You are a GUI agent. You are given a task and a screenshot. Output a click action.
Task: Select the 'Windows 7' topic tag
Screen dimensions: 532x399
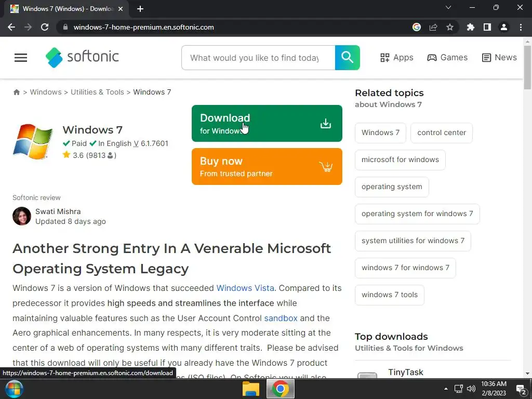380,132
